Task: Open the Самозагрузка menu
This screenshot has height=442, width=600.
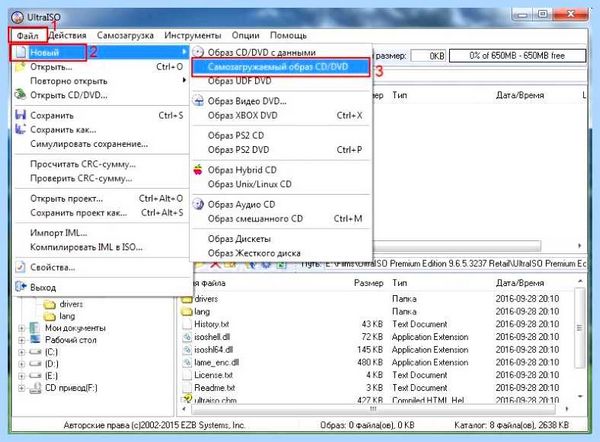Action: point(125,36)
